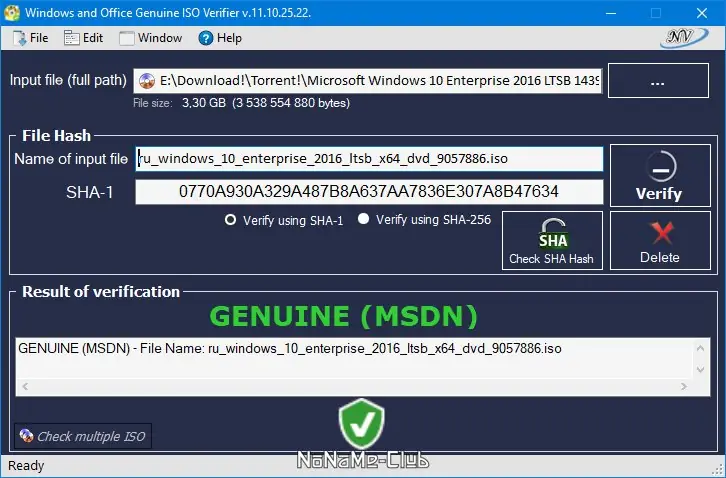Close the ISO Verifier window
This screenshot has width=726, height=478.
coord(702,13)
